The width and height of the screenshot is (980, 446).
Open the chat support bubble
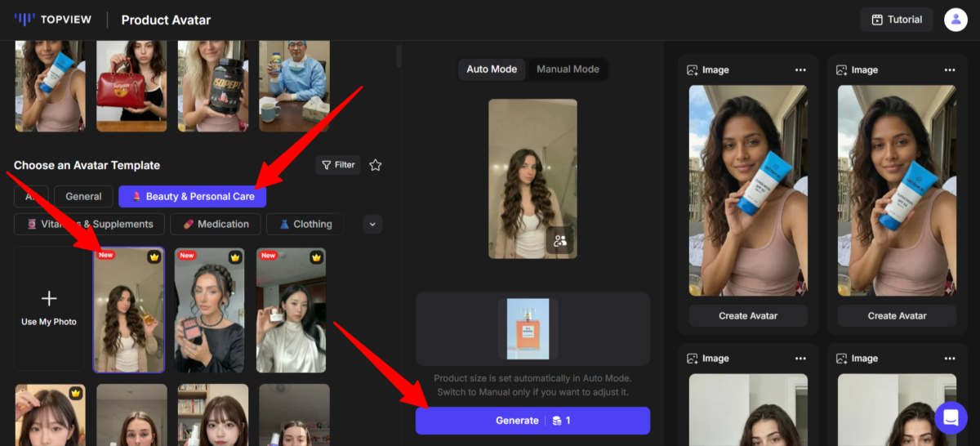(x=951, y=418)
